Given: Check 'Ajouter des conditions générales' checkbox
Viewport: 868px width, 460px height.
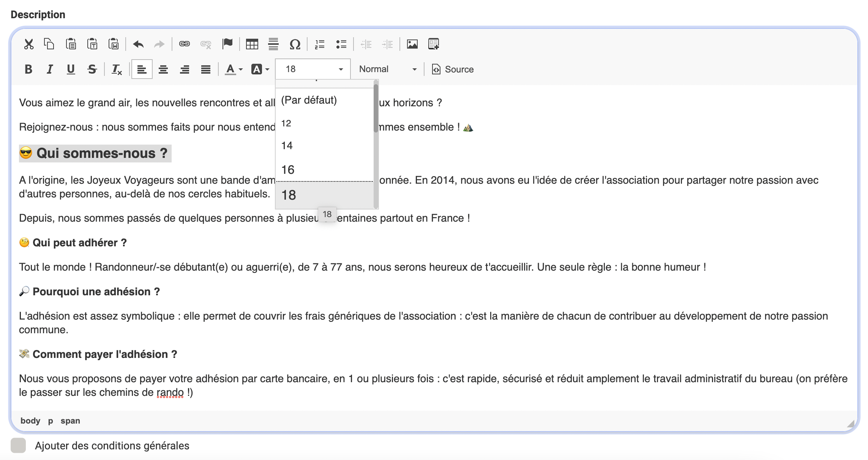Looking at the screenshot, I should pos(18,445).
